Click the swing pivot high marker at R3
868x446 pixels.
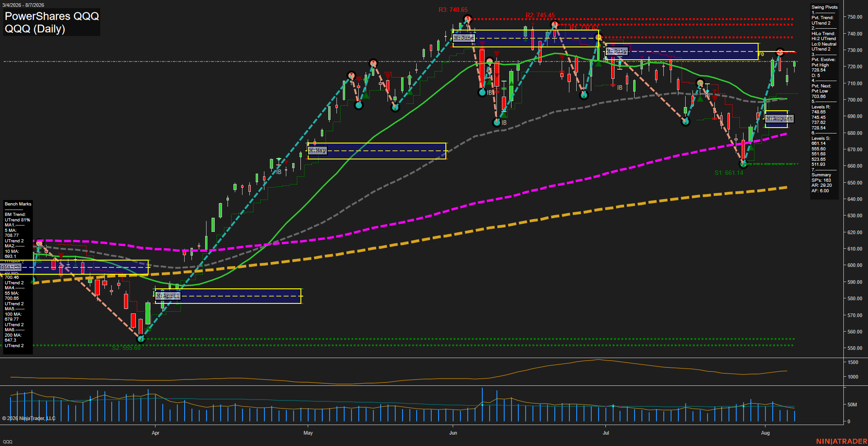click(x=467, y=19)
